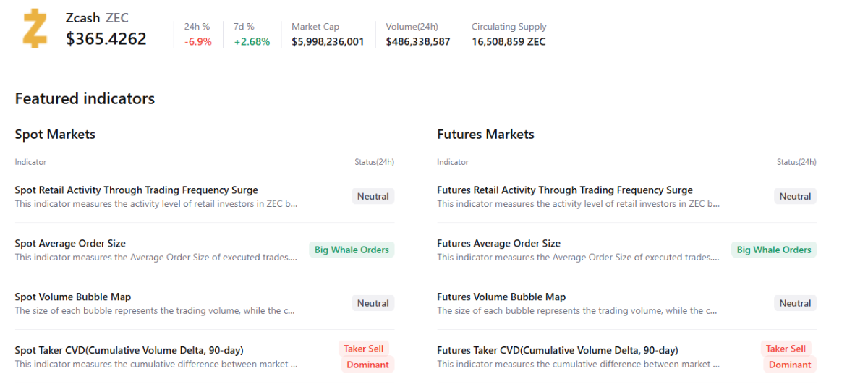Click Taker Sell Dominant badge under Spot Markets
The image size is (868, 387).
pyautogui.click(x=365, y=357)
